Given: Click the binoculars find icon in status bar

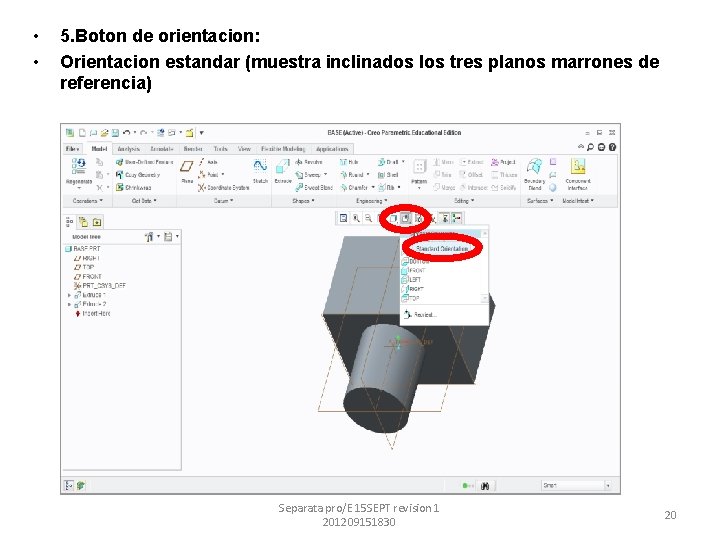Looking at the screenshot, I should pyautogui.click(x=485, y=486).
